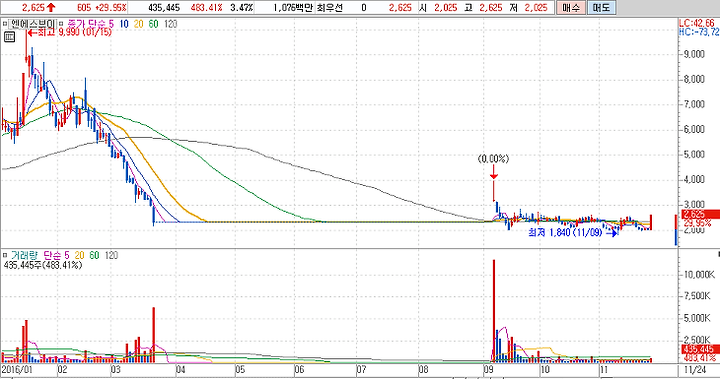720x379 pixels.
Task: Click the 저 2,025 low price
Action: tap(528, 7)
